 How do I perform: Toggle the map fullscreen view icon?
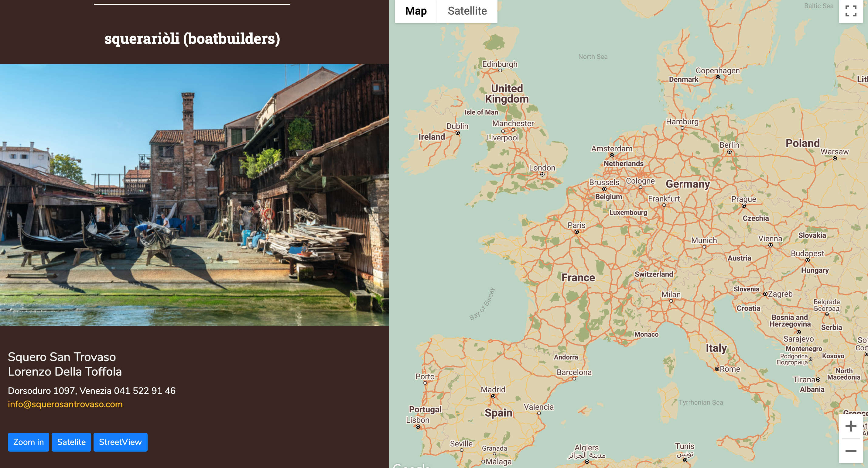(850, 11)
